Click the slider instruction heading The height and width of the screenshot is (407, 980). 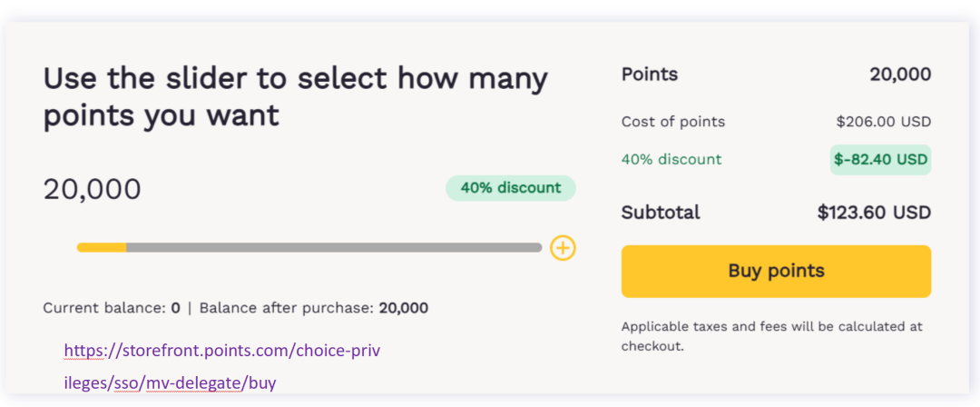pyautogui.click(x=295, y=97)
